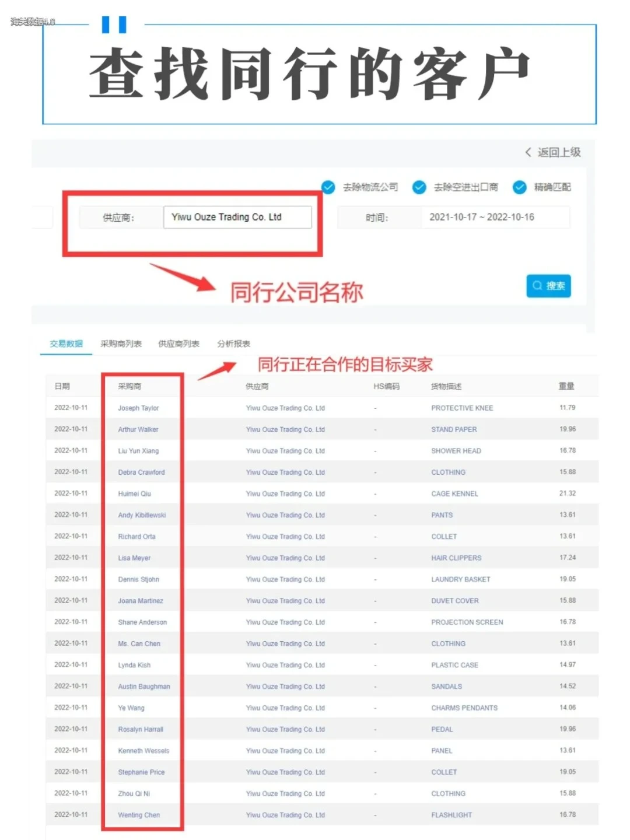The image size is (630, 840).
Task: Click the magnifier icon on the 搜索 button
Action: [537, 286]
